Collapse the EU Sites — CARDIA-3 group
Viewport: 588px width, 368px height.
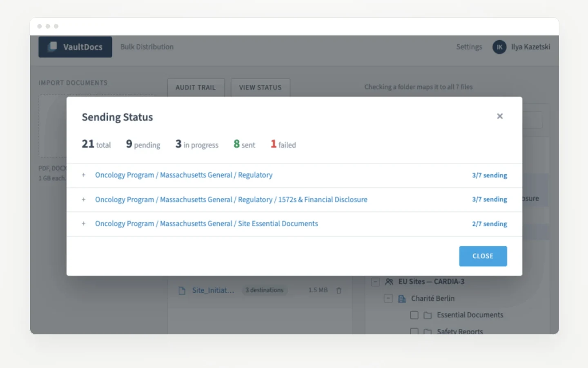pyautogui.click(x=375, y=282)
